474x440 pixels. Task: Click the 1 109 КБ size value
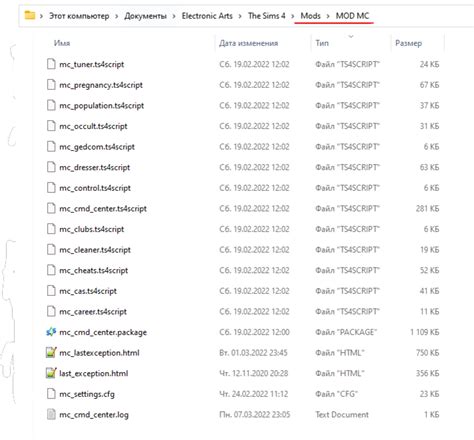(x=424, y=332)
